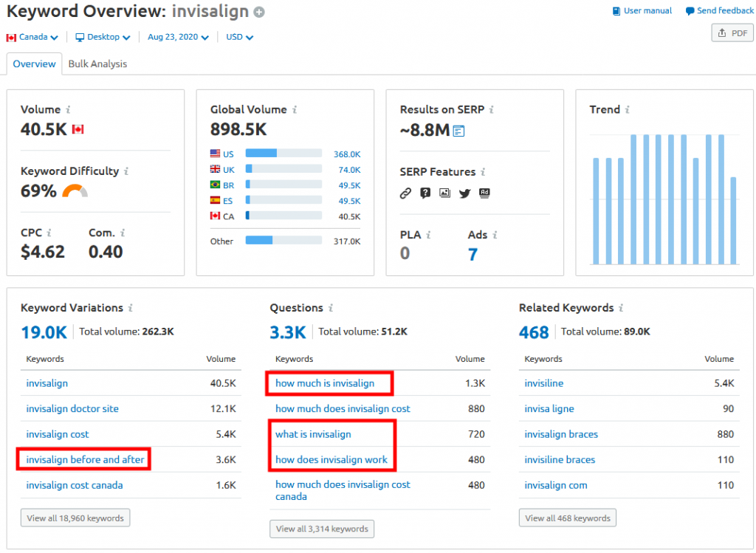Screen dimensions: 756x553
Task: Open the 'invisalign cost canada' keyword
Action: point(75,486)
